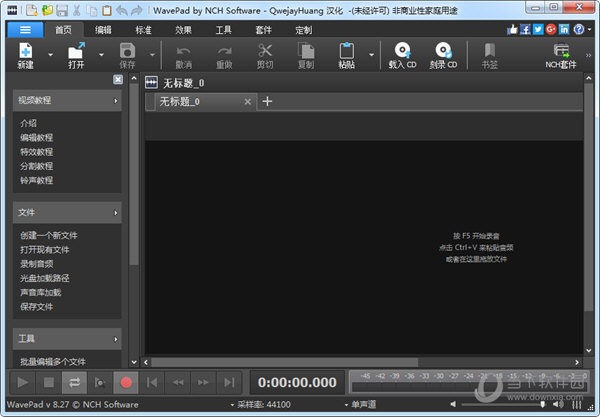Switch to the 编辑 tab
This screenshot has width=600, height=417.
pos(103,30)
